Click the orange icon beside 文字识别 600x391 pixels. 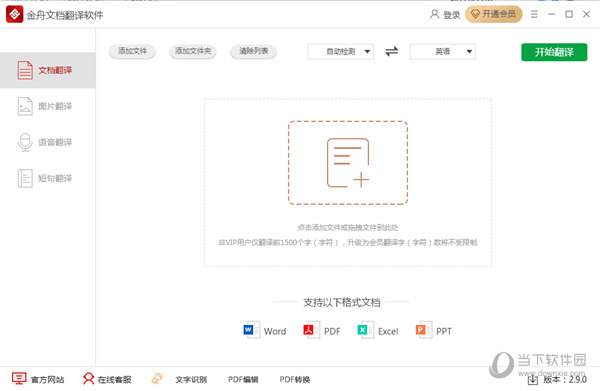pos(157,378)
